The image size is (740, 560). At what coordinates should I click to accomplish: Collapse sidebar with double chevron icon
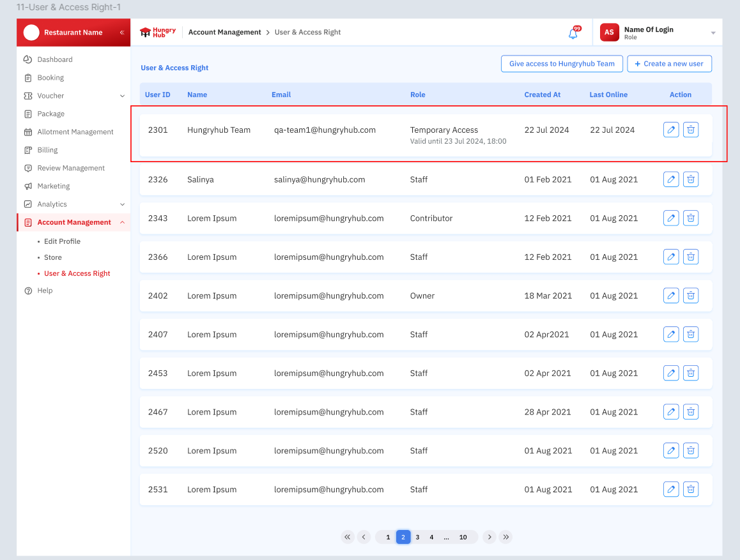point(122,33)
